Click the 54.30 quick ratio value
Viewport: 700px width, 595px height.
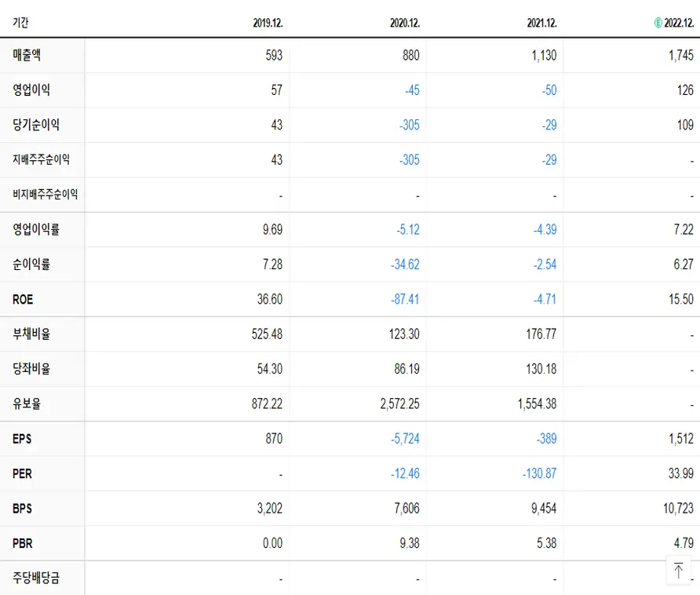(x=270, y=368)
